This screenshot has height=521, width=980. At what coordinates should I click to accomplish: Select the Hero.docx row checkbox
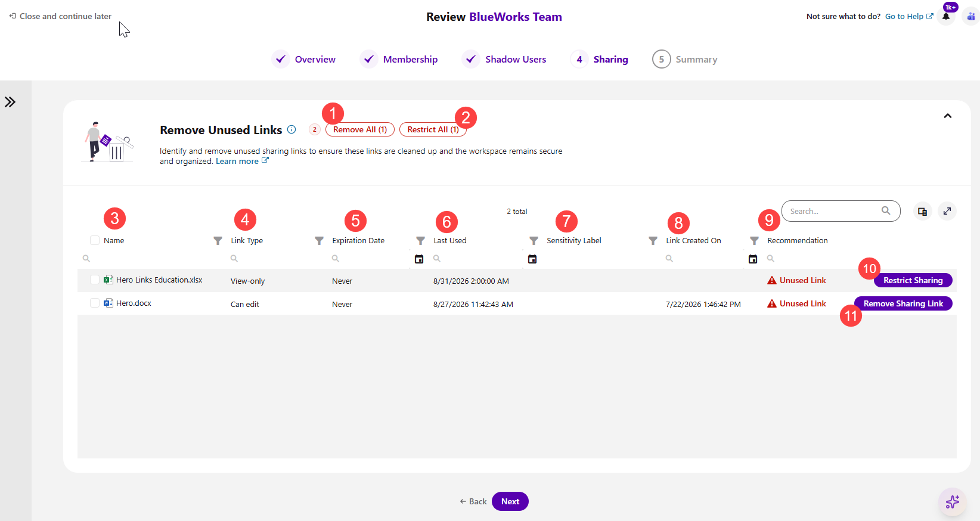click(95, 303)
